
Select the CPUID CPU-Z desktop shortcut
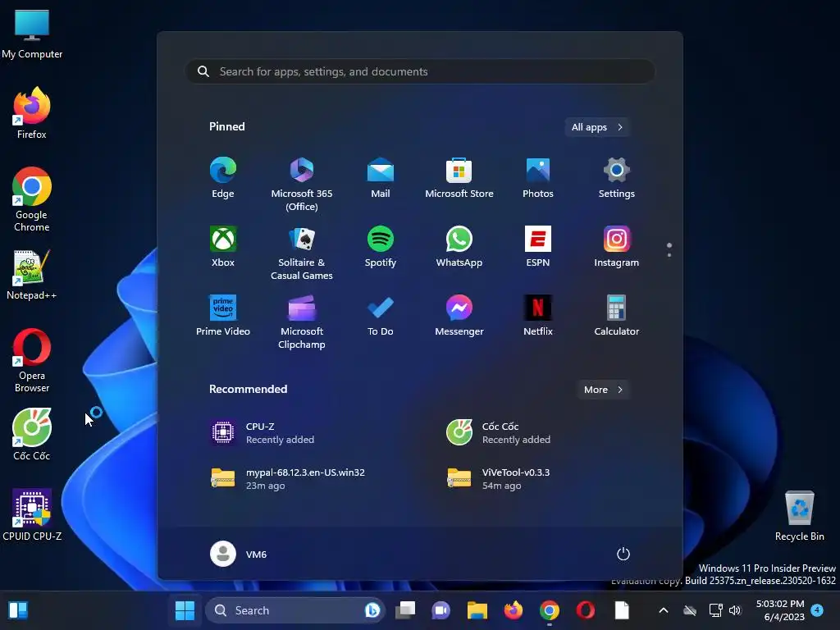[x=32, y=515]
